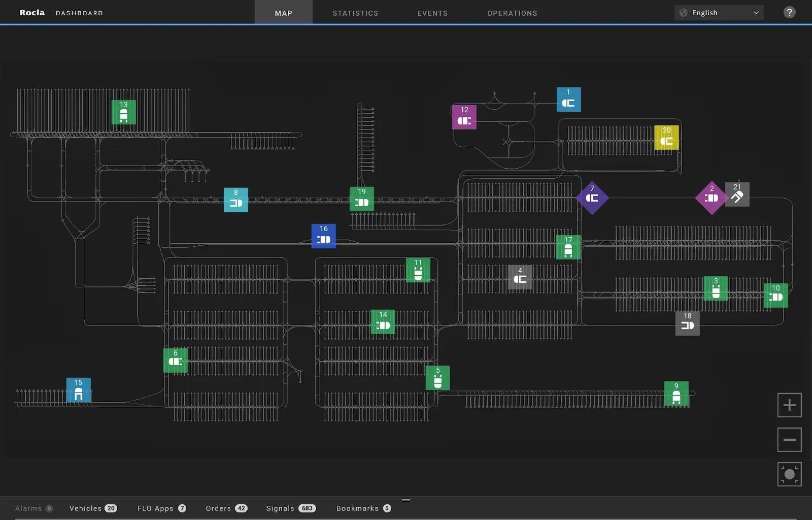Click the teal vehicle 8 marker
Viewport: 812px width, 520px height.
236,200
